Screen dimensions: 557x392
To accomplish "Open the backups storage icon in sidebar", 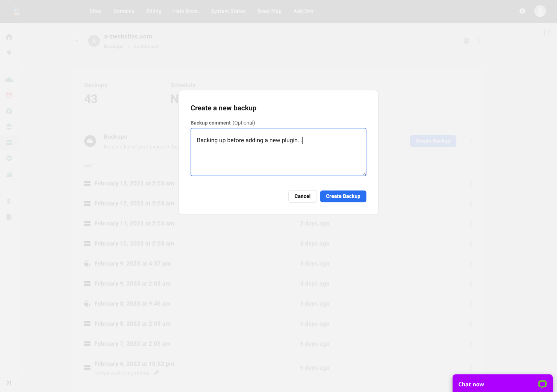I will [9, 143].
